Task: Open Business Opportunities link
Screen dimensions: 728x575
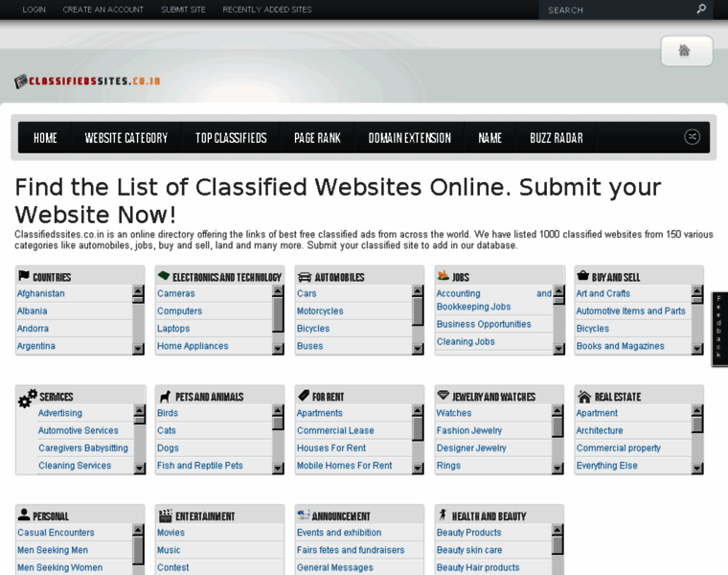Action: pos(484,324)
